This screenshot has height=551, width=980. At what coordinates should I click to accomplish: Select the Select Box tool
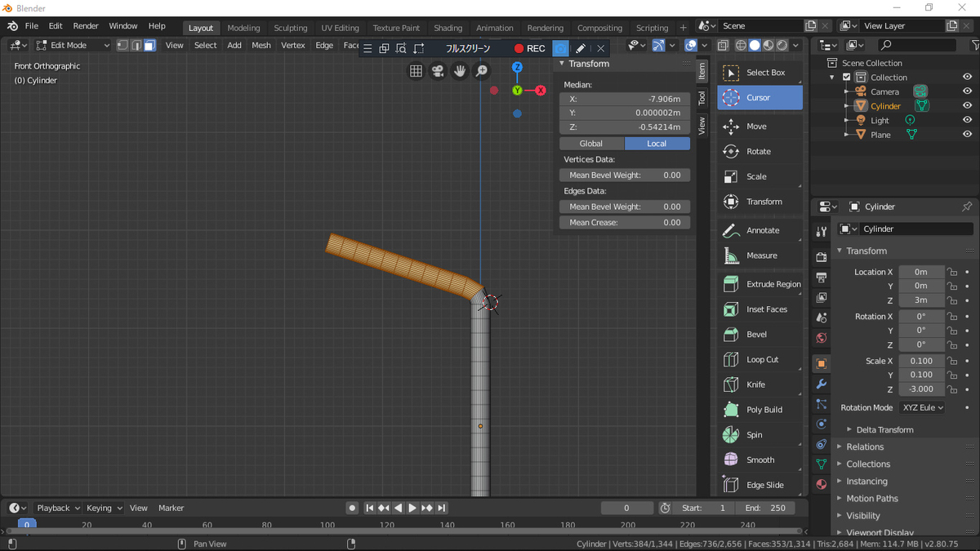(759, 73)
